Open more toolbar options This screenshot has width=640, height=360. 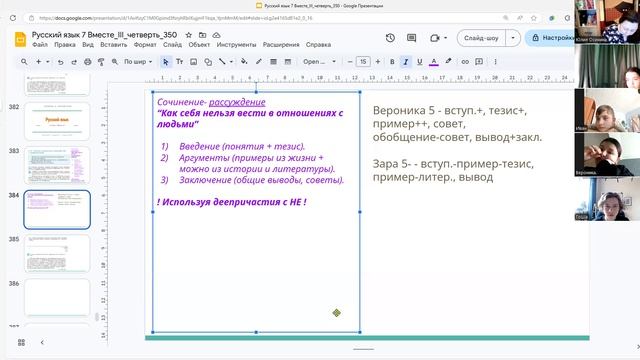pos(495,62)
